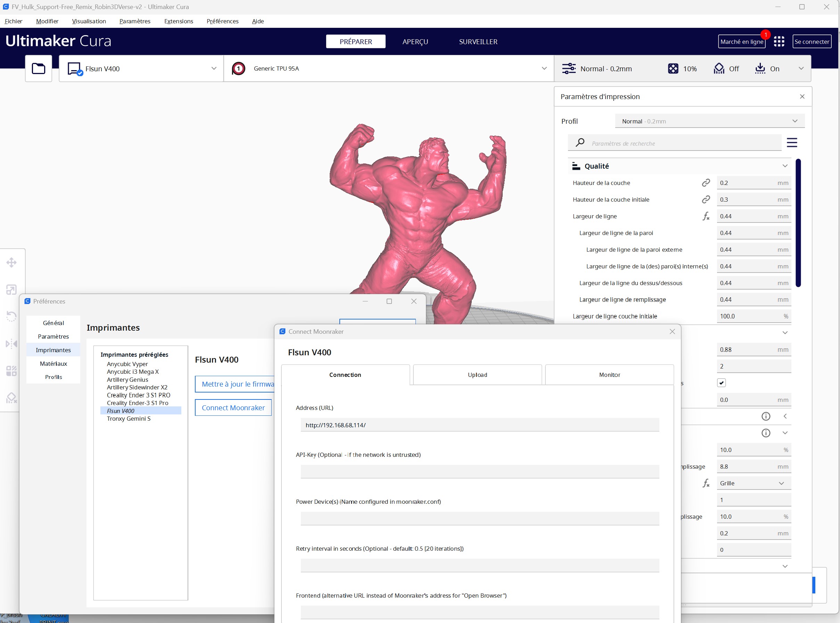Click link icon for Hauteur de la couche
The height and width of the screenshot is (623, 840).
click(x=706, y=183)
